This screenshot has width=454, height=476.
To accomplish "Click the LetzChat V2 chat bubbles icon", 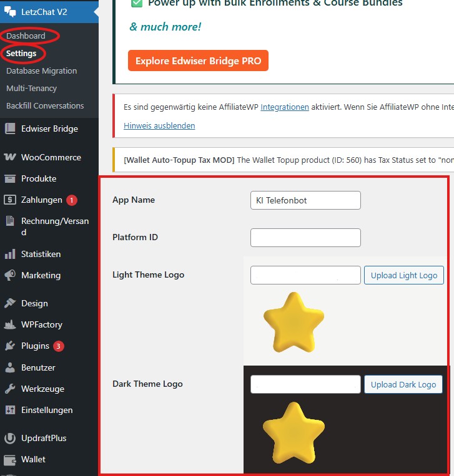I will coord(10,12).
